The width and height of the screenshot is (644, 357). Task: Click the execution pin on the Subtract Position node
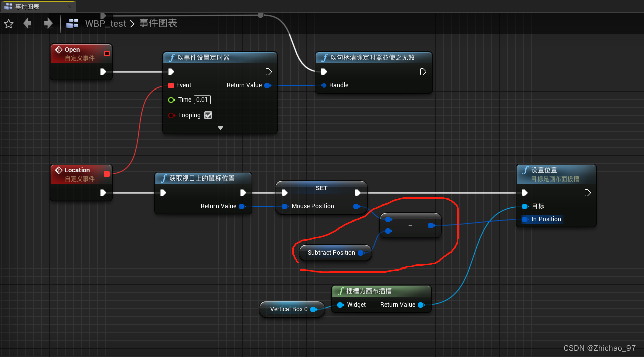[x=362, y=253]
